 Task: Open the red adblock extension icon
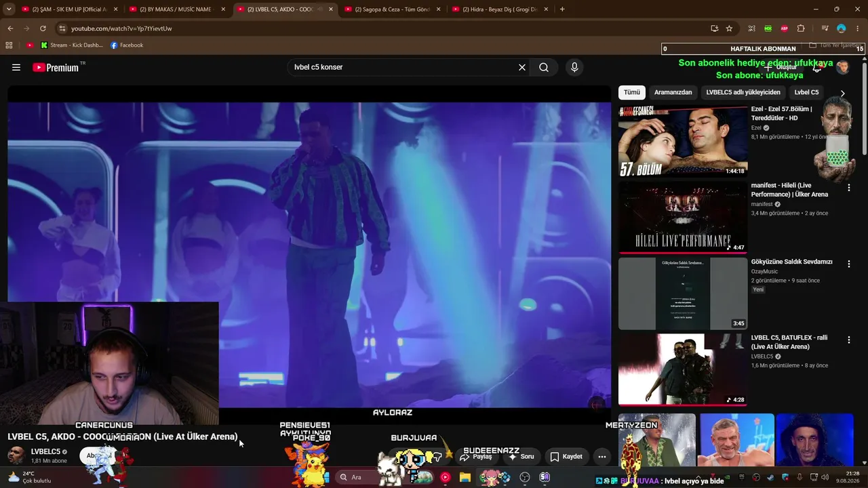[785, 28]
